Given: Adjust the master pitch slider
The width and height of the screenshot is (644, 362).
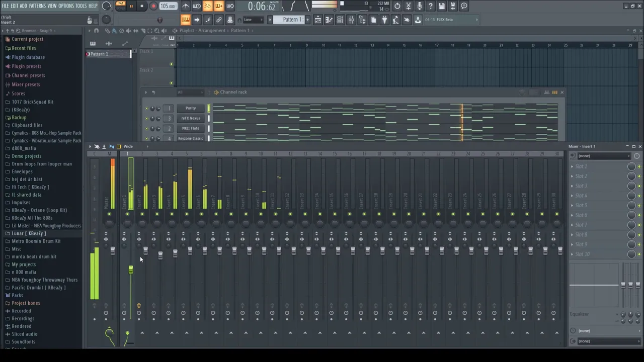Looking at the screenshot, I should pos(159,20).
